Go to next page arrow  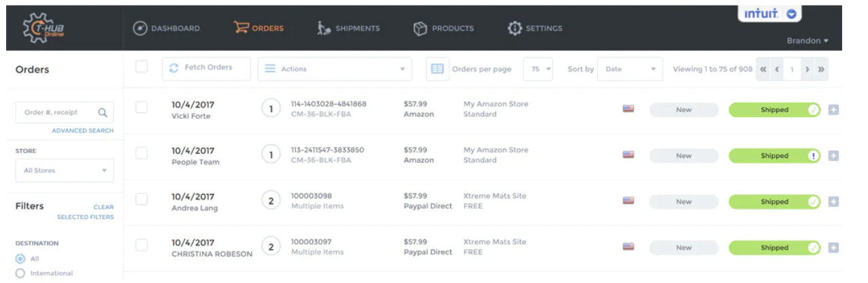tap(807, 69)
